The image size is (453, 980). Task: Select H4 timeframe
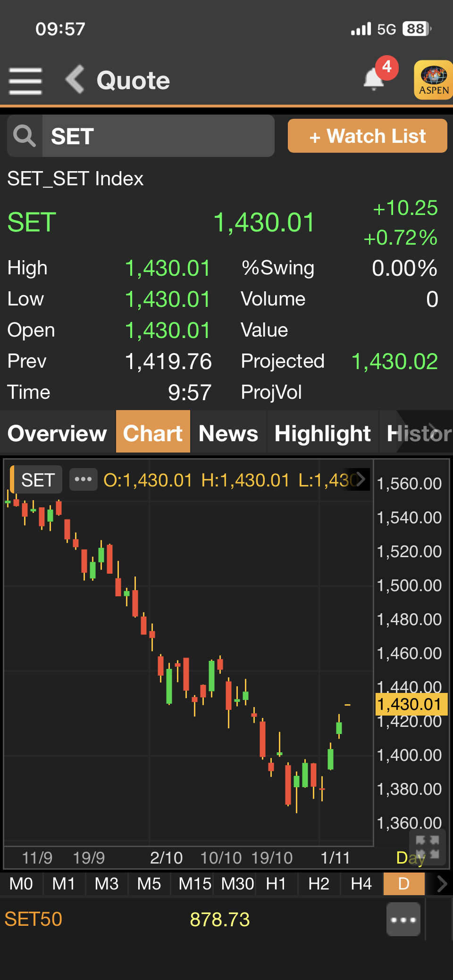(x=361, y=883)
